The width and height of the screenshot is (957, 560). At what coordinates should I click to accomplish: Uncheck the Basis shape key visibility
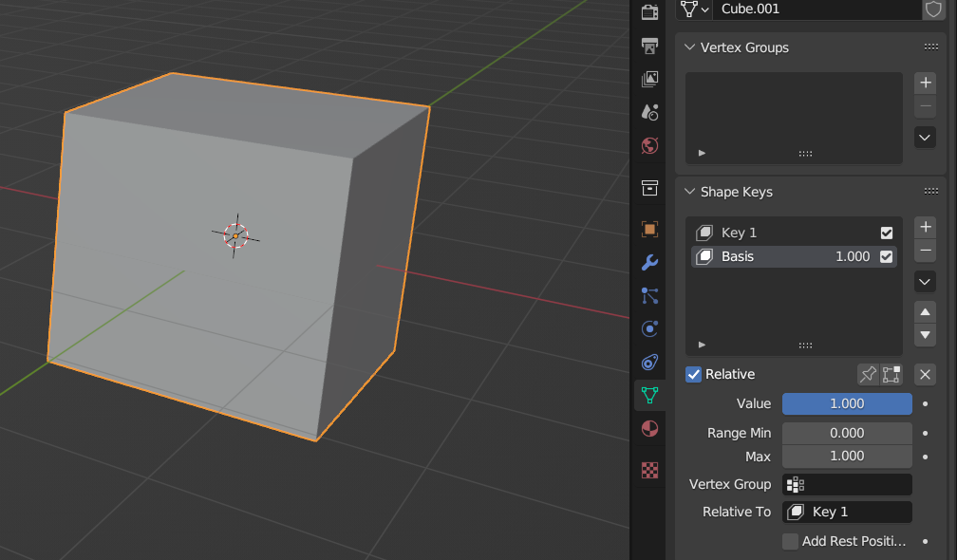(886, 256)
